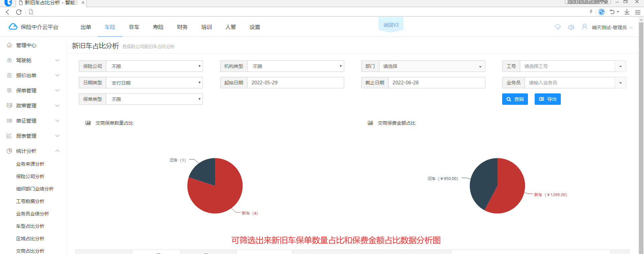Expand the 驾驶舱 sidebar chevron
Viewport: 644px width, 254px height.
click(57, 60)
